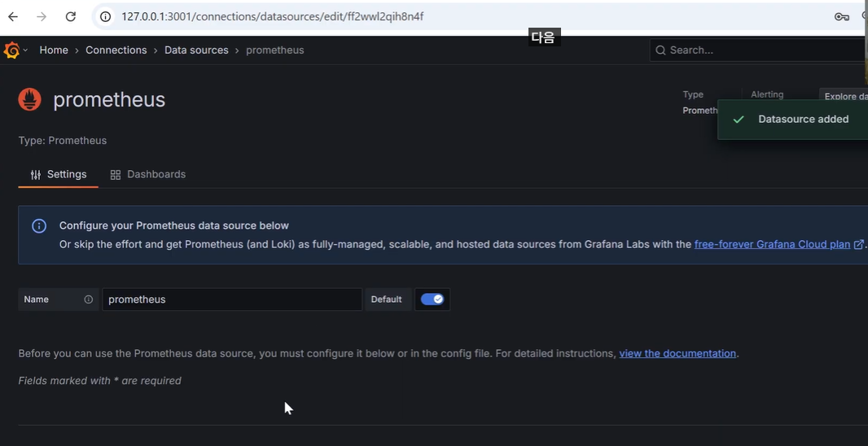Click the Alerting label in header
The width and height of the screenshot is (868, 446).
(x=767, y=94)
